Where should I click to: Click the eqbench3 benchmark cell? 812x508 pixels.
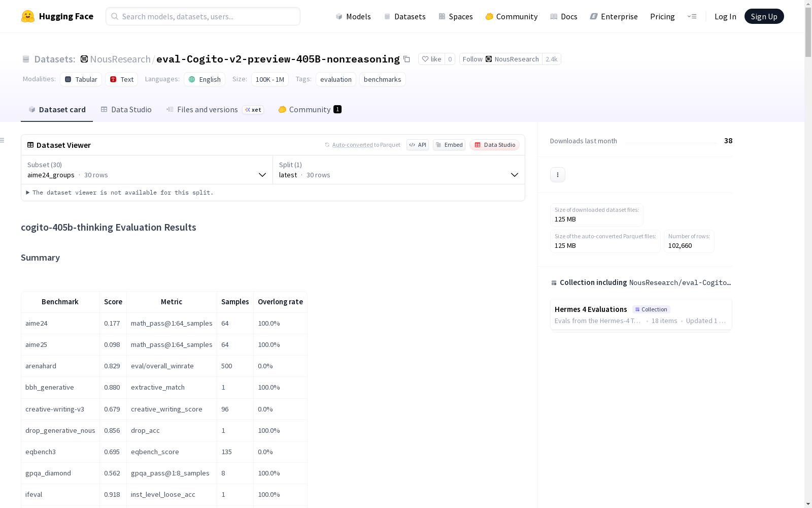[x=60, y=452]
